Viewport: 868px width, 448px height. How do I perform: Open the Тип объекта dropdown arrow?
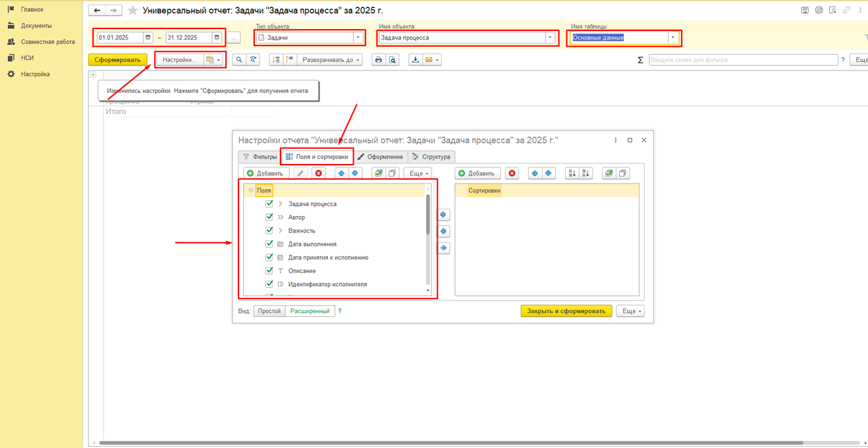[x=358, y=38]
